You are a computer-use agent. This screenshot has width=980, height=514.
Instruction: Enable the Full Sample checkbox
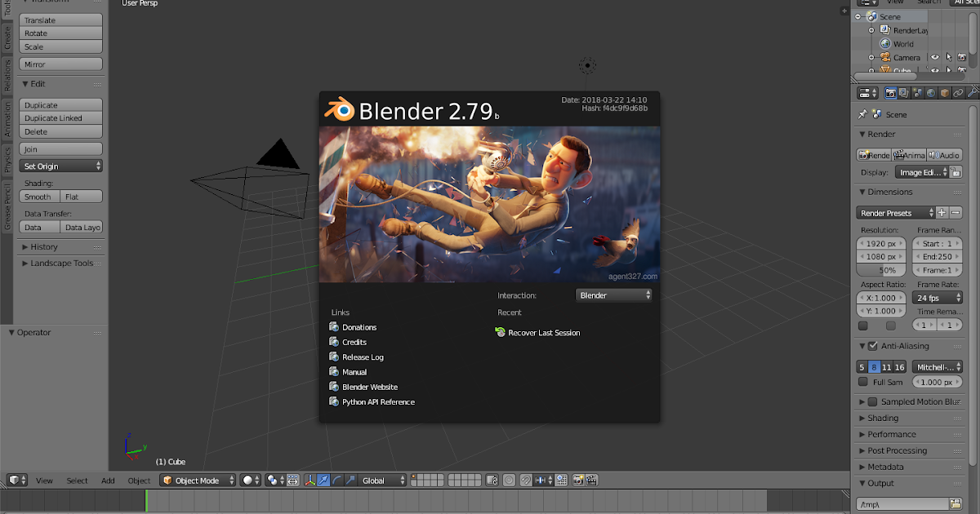tap(862, 382)
